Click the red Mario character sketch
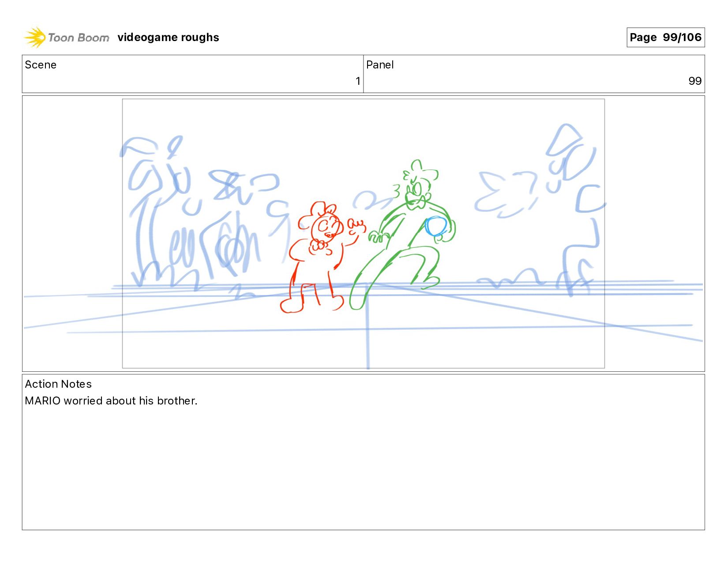Image resolution: width=728 pixels, height=563 pixels. 323,257
